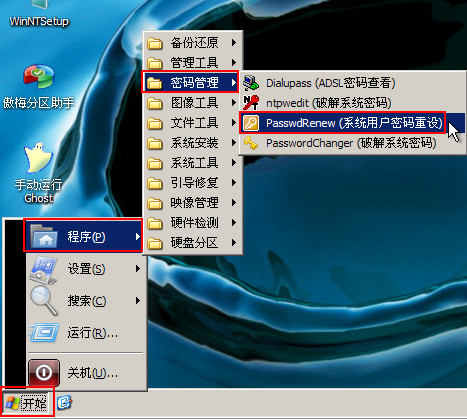Viewport: 467px width, 419px height.
Task: Open the 手动运行 Ghost desktop shortcut
Action: click(x=39, y=173)
